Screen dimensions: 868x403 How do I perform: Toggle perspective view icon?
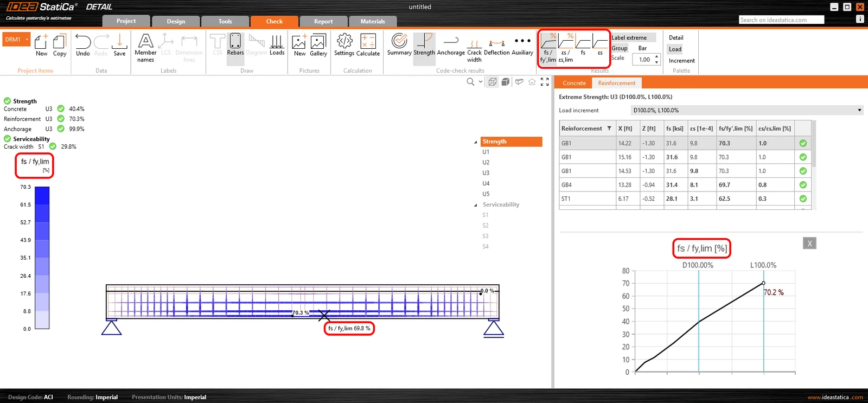[x=519, y=82]
